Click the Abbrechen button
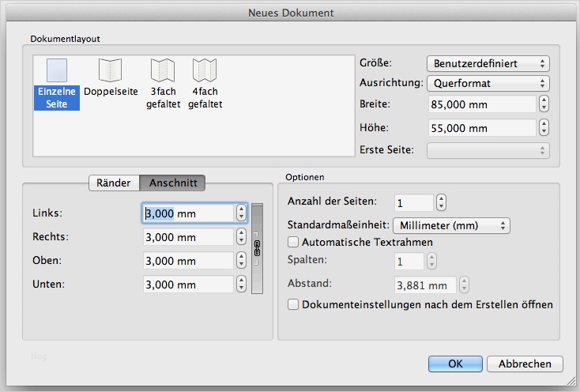This screenshot has width=580, height=392. [525, 364]
